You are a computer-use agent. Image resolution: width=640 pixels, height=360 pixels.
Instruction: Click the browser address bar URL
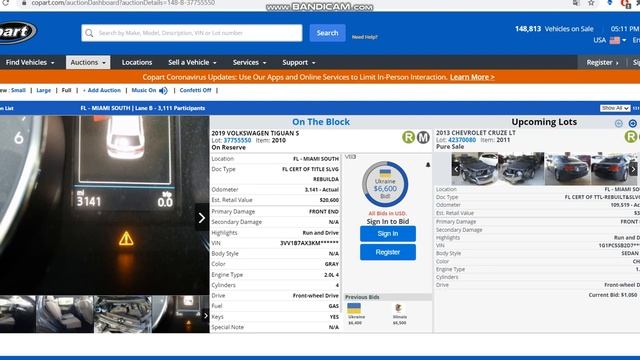(123, 3)
